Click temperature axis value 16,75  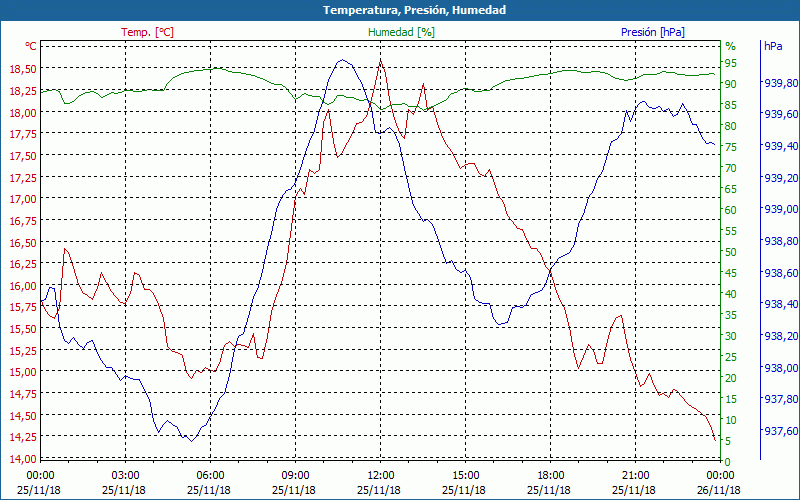click(x=22, y=221)
